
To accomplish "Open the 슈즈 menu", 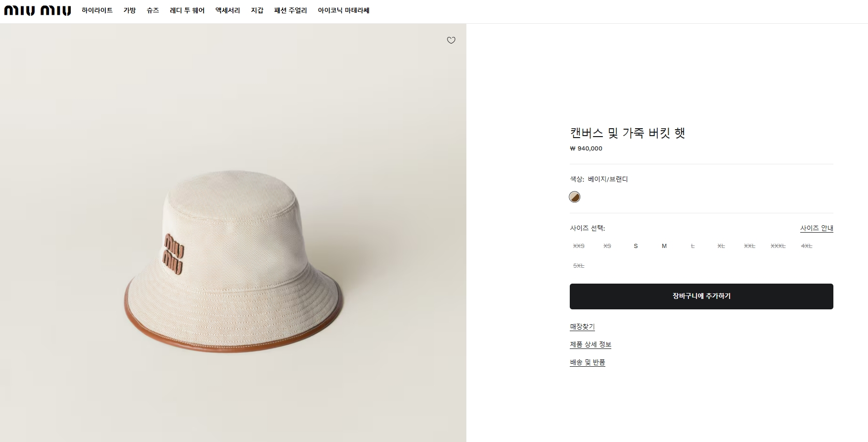I will (153, 10).
